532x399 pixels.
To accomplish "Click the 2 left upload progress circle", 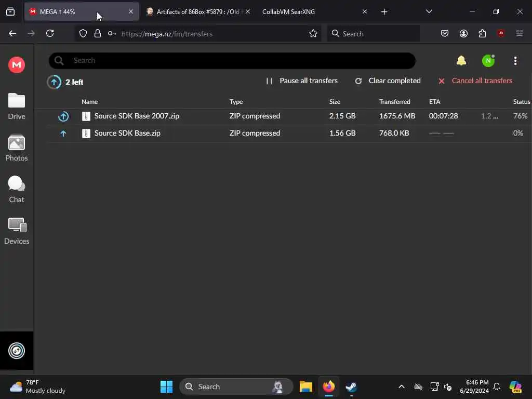I will pyautogui.click(x=54, y=82).
